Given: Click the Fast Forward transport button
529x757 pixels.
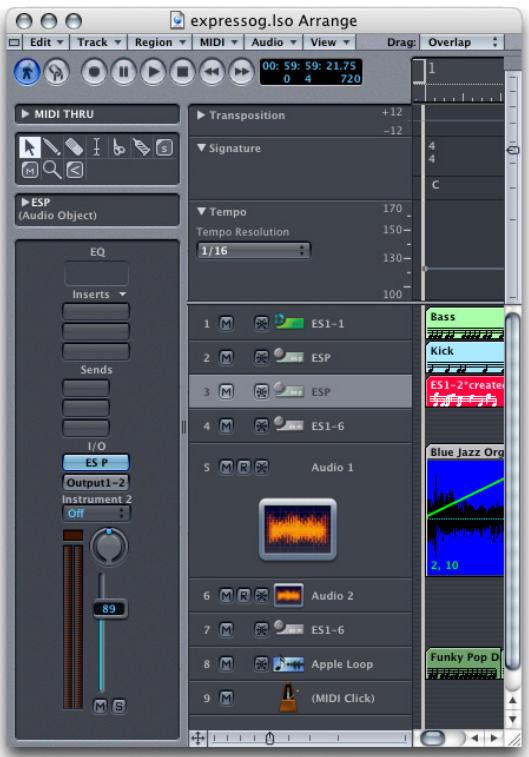Looking at the screenshot, I should click(x=241, y=72).
